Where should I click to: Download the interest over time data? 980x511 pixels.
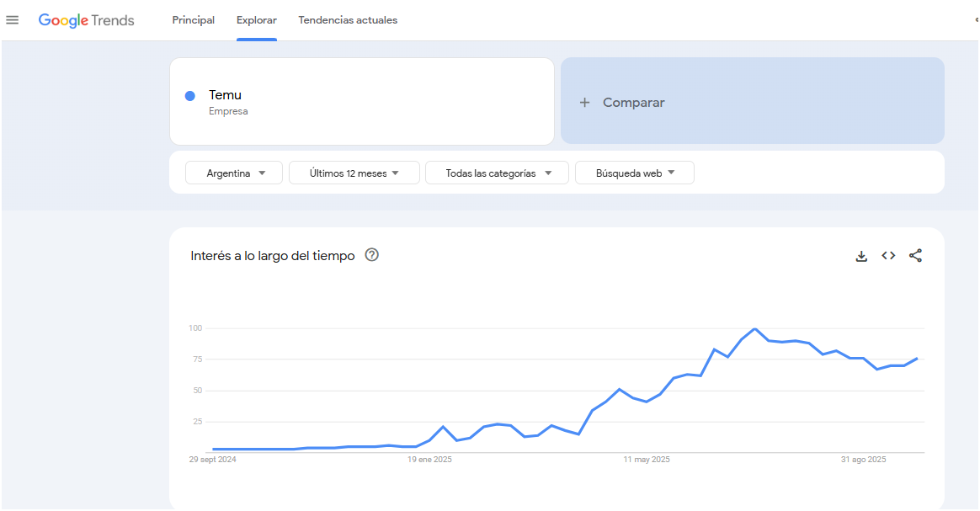(x=861, y=256)
